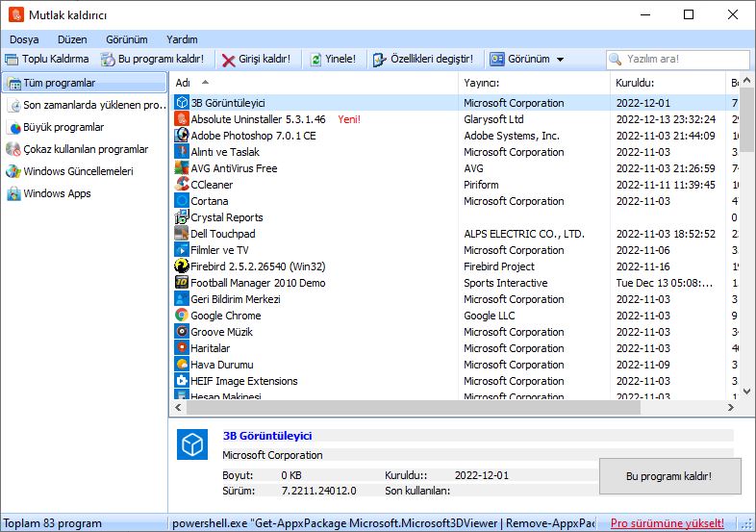Click the AVG AntiVirus Free icon
The width and height of the screenshot is (756, 532).
(182, 168)
